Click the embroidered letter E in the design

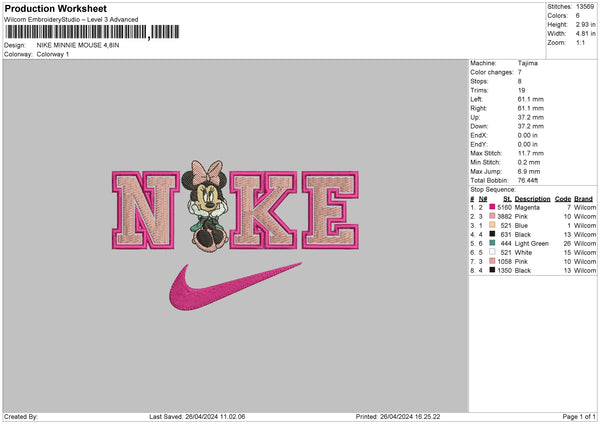330,210
